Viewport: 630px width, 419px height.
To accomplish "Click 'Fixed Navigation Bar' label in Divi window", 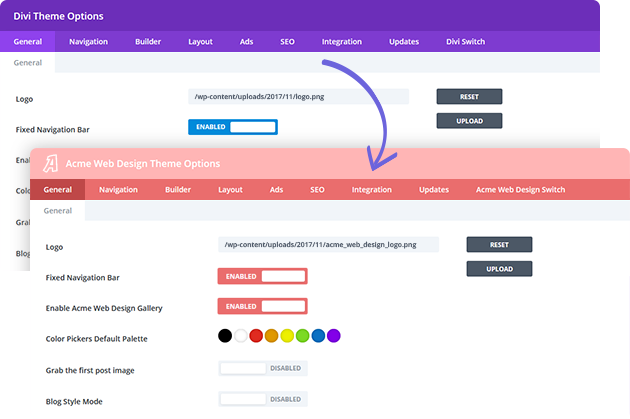I will click(53, 130).
